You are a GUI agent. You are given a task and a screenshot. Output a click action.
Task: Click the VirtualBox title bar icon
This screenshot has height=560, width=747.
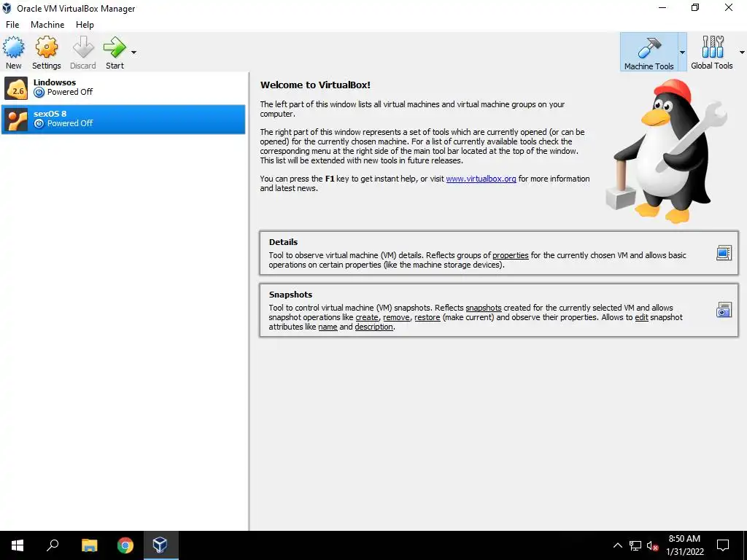coord(7,8)
